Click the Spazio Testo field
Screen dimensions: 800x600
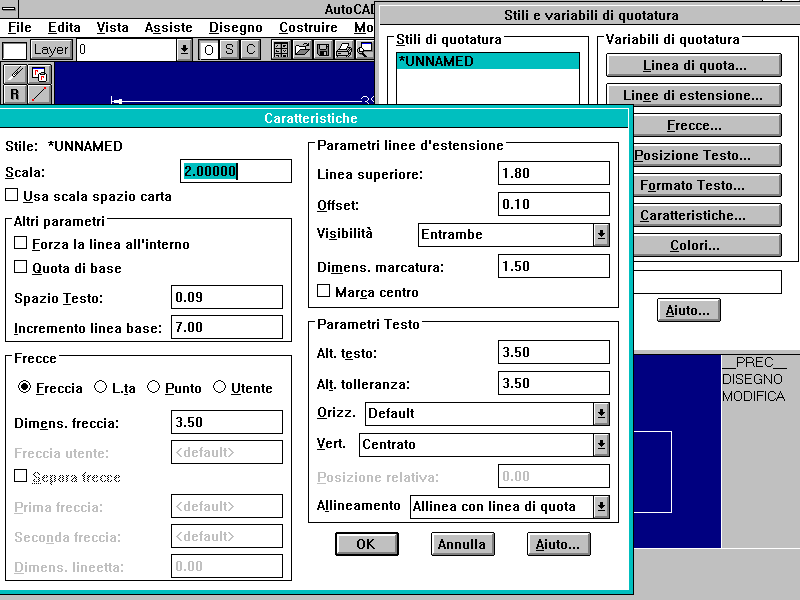coord(227,297)
